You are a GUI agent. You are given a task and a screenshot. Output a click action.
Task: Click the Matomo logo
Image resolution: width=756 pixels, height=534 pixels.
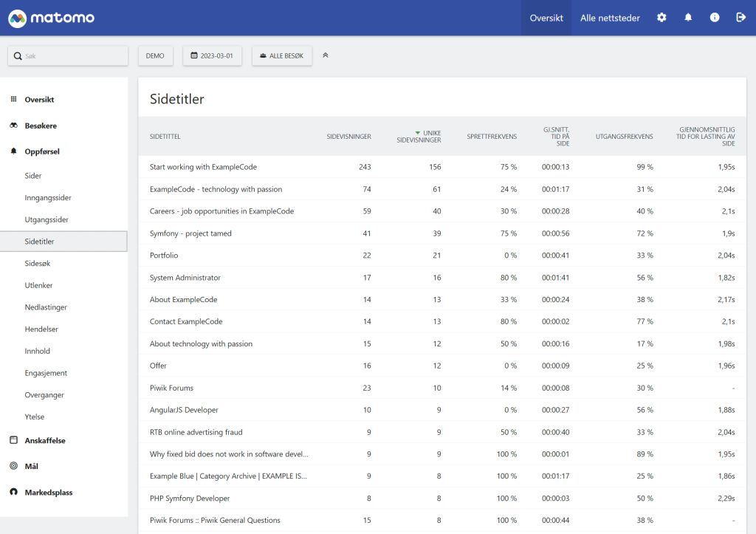tap(52, 18)
